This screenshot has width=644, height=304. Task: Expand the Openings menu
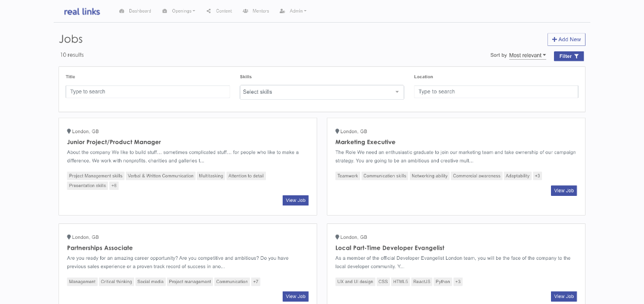pyautogui.click(x=184, y=11)
